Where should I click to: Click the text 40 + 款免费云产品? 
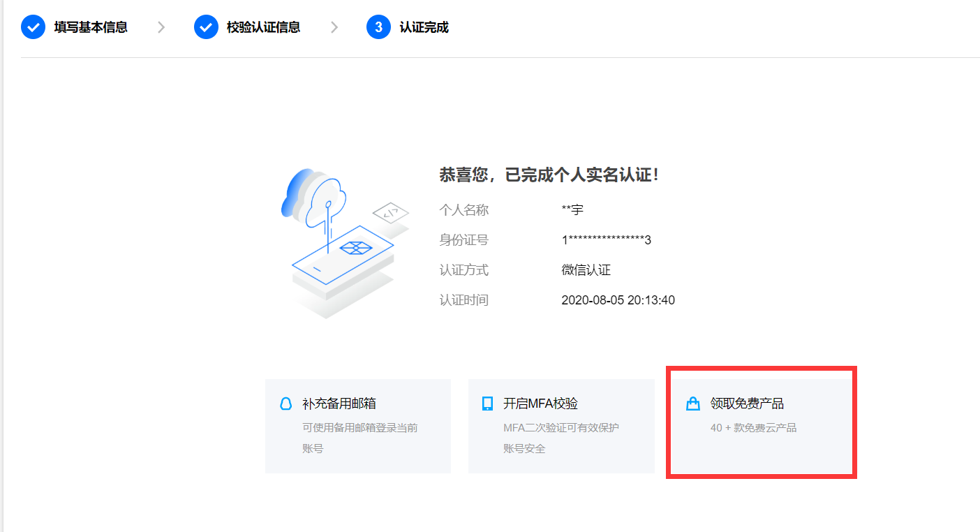pos(753,427)
